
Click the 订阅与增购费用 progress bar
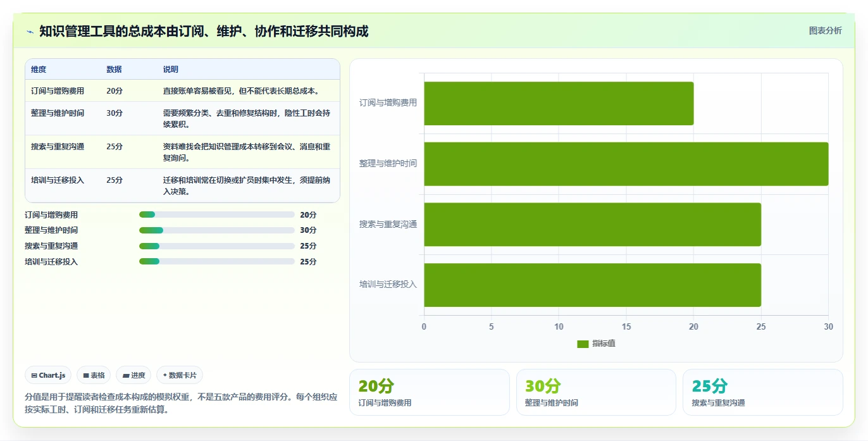click(x=217, y=215)
